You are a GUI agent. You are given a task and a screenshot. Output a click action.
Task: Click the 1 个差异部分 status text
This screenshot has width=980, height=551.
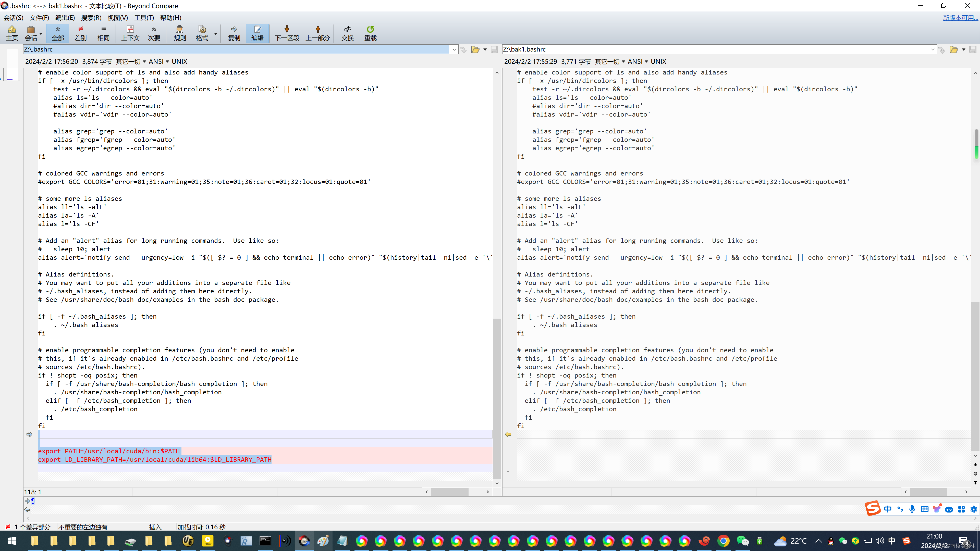pyautogui.click(x=32, y=527)
